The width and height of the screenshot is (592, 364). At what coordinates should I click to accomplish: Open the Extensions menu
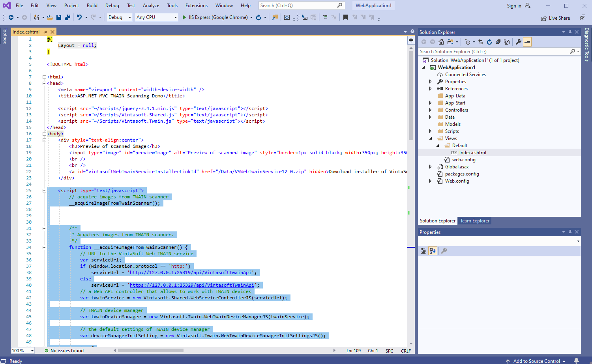point(197,6)
